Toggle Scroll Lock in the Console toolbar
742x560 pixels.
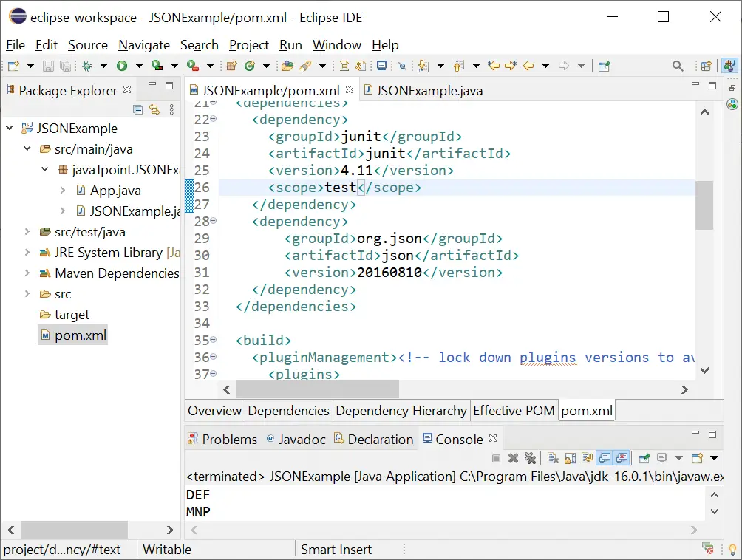[x=569, y=458]
